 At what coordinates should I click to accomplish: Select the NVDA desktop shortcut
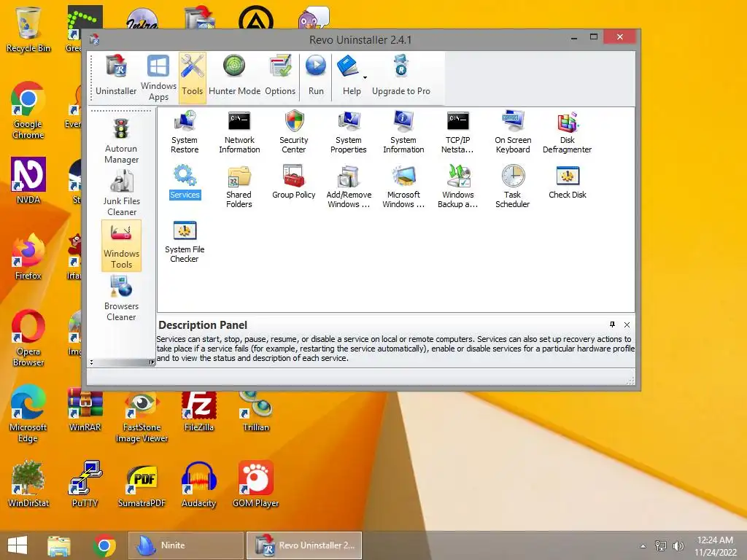coord(28,181)
